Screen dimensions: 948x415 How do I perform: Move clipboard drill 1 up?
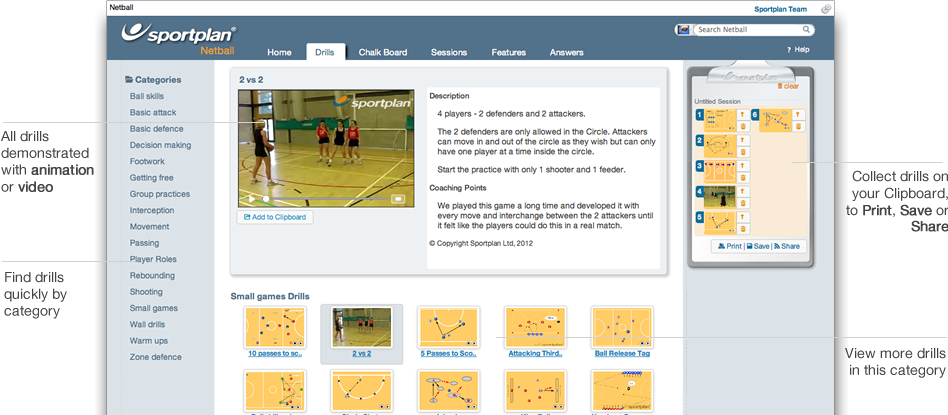point(742,114)
